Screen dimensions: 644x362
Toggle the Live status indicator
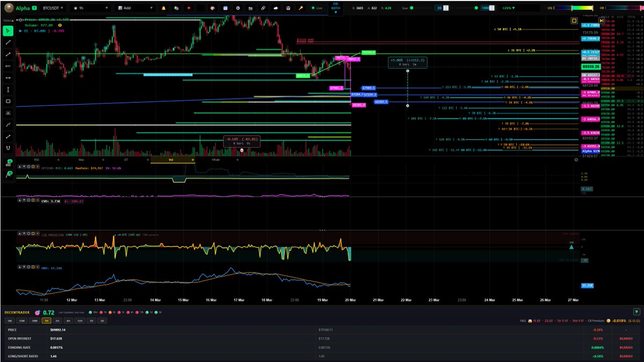[317, 8]
